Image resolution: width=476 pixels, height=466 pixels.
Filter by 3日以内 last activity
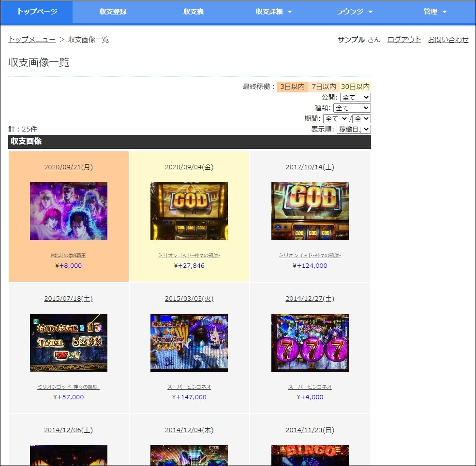pos(292,87)
